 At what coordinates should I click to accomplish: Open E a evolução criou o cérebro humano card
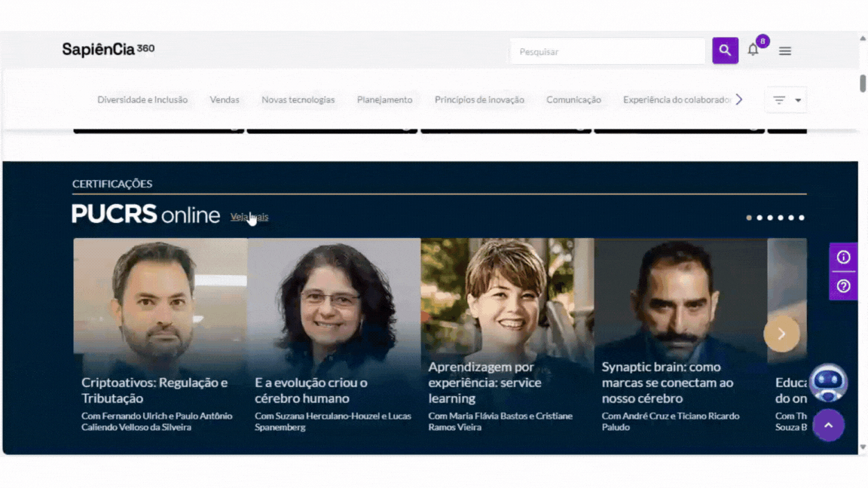coord(334,335)
